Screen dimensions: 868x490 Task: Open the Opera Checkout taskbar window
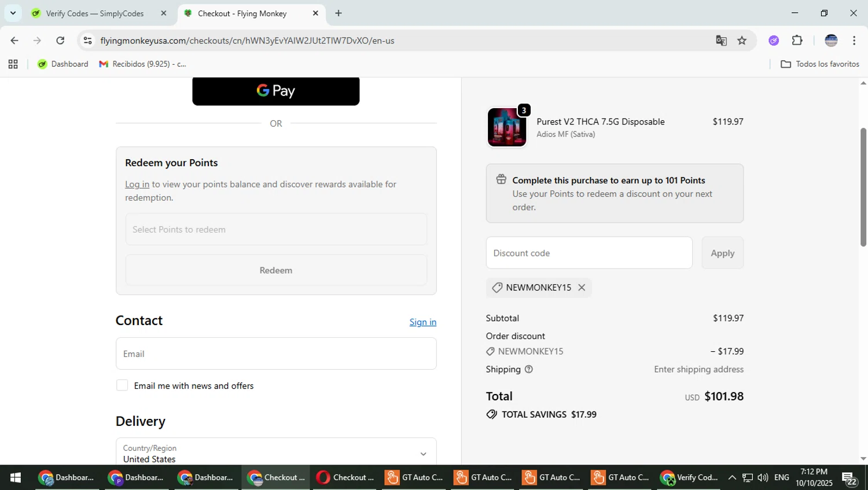[345, 477]
